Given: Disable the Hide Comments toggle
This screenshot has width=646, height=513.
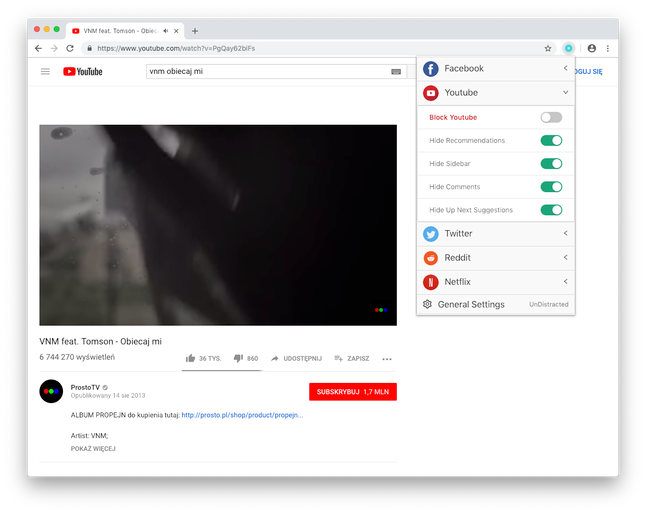Looking at the screenshot, I should pos(551,187).
